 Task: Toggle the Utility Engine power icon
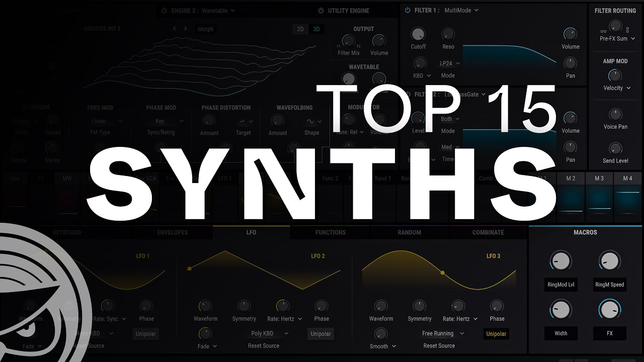(321, 10)
